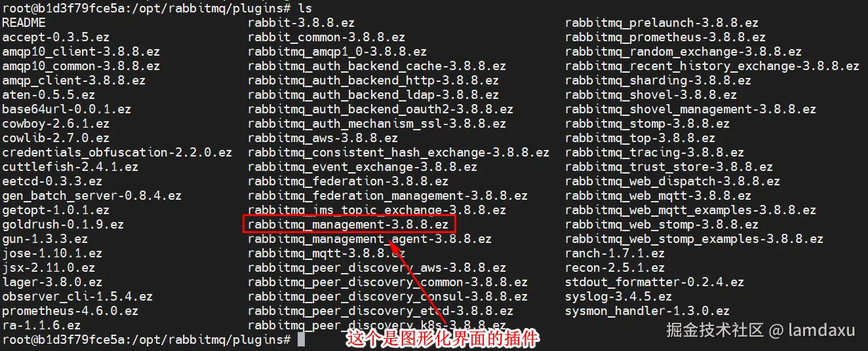Click the sysmon_handler-1.3.0.ez filename
This screenshot has width=868, height=351.
pyautogui.click(x=647, y=311)
